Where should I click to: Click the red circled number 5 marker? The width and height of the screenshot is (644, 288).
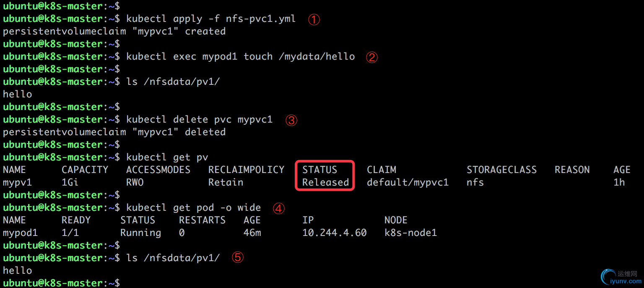(238, 257)
